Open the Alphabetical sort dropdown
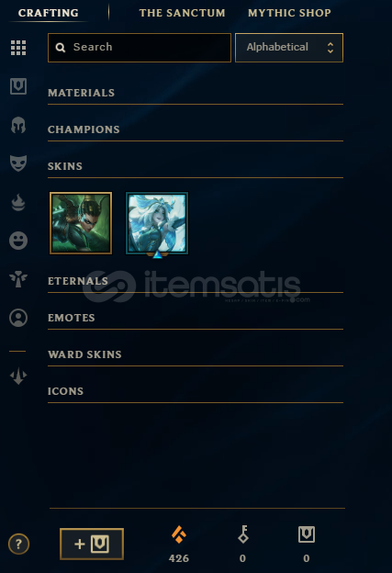The width and height of the screenshot is (392, 573). [x=289, y=48]
